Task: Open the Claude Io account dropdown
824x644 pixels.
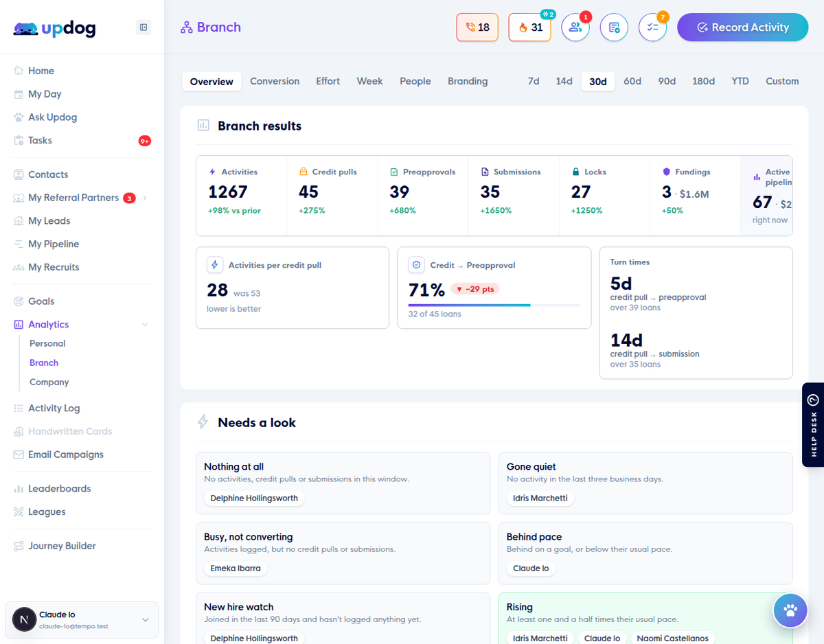Action: (x=82, y=620)
